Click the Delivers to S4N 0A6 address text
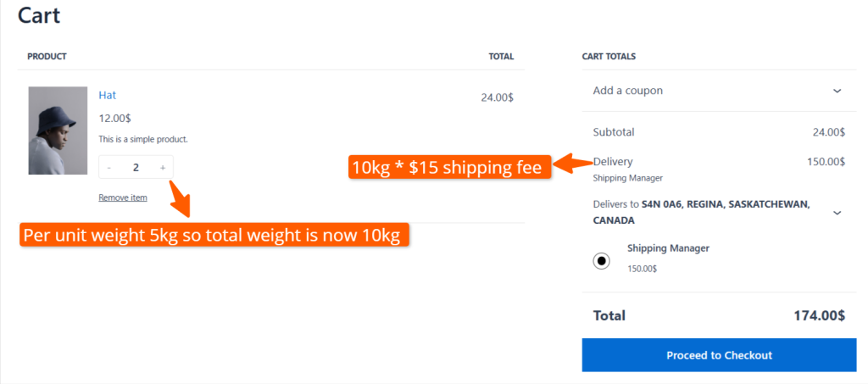The height and width of the screenshot is (384, 868). [x=701, y=212]
